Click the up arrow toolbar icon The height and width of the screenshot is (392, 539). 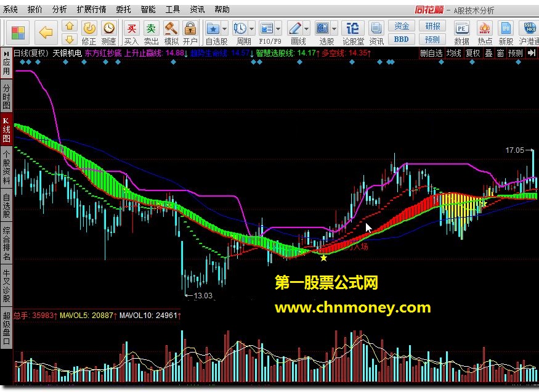(x=70, y=26)
